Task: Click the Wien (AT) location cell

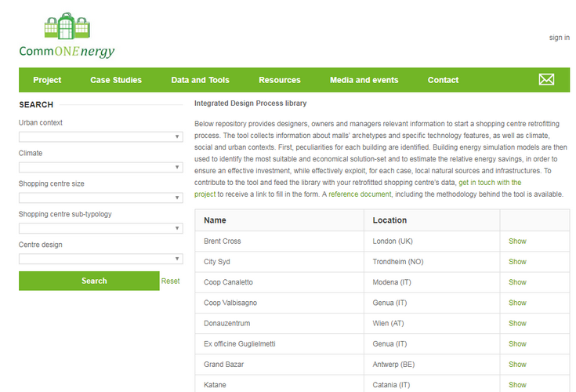Action: coord(432,323)
